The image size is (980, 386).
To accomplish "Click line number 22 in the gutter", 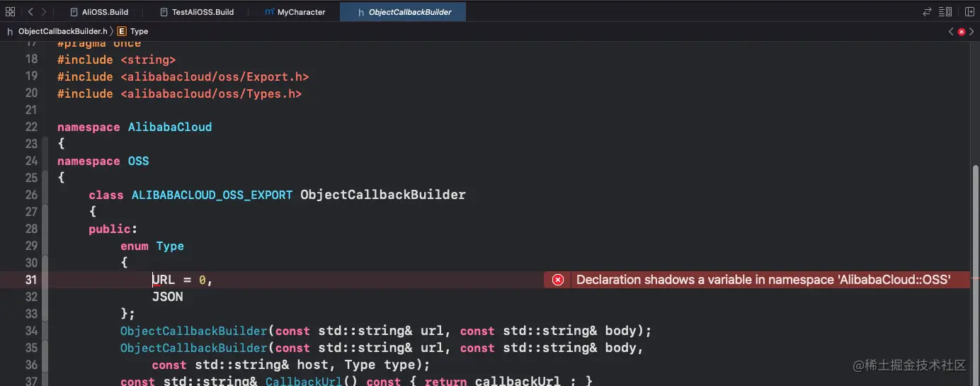I will (31, 127).
